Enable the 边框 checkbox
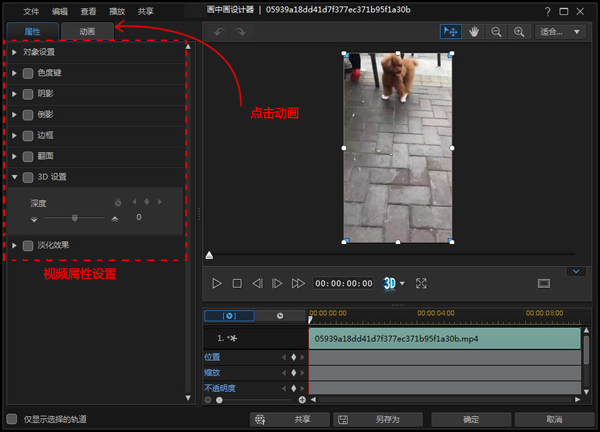Image resolution: width=600 pixels, height=432 pixels. coord(28,135)
